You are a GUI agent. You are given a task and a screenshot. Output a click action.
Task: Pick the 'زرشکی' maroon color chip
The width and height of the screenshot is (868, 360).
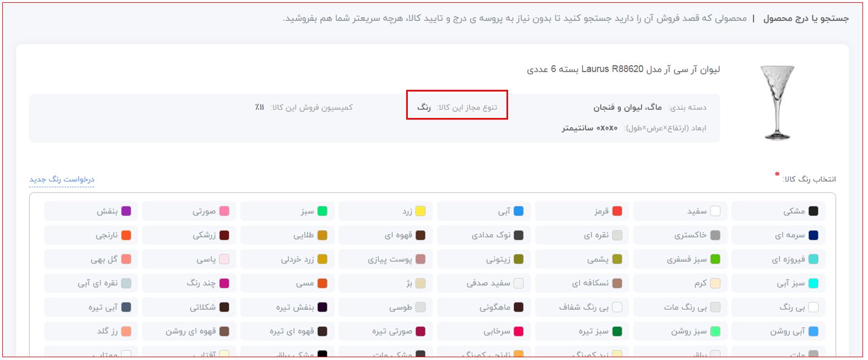pos(189,235)
